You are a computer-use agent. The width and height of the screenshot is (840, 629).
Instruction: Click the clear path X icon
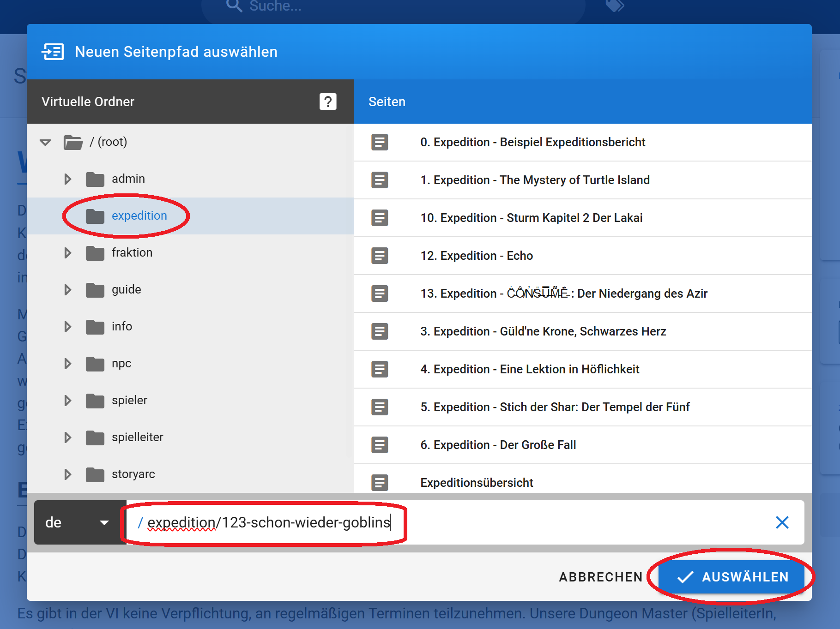[x=782, y=522]
